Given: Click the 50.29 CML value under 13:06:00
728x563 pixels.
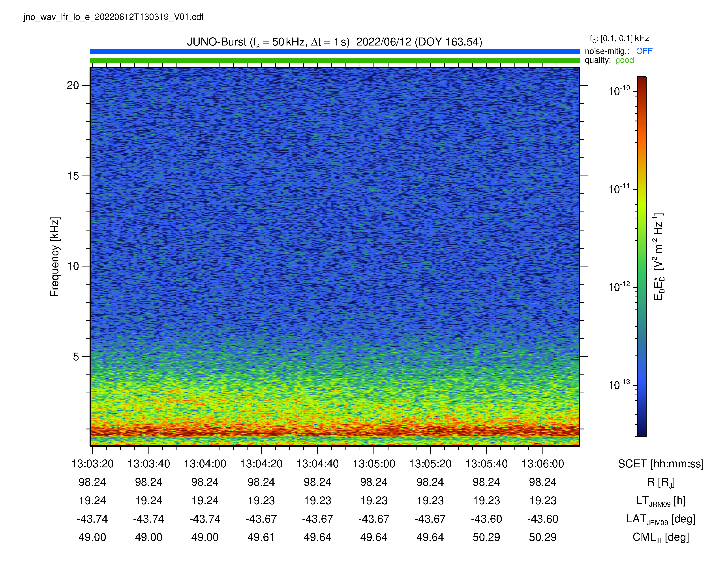Looking at the screenshot, I should 543,537.
